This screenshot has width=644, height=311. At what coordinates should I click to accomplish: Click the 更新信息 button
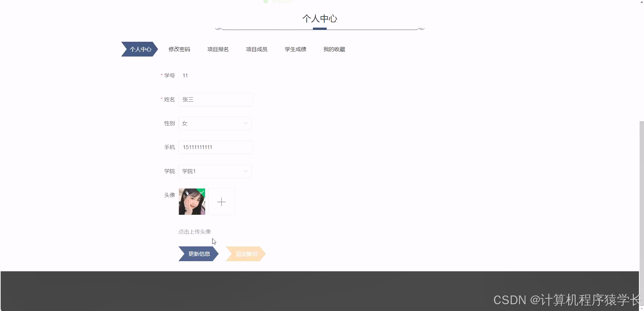point(199,254)
